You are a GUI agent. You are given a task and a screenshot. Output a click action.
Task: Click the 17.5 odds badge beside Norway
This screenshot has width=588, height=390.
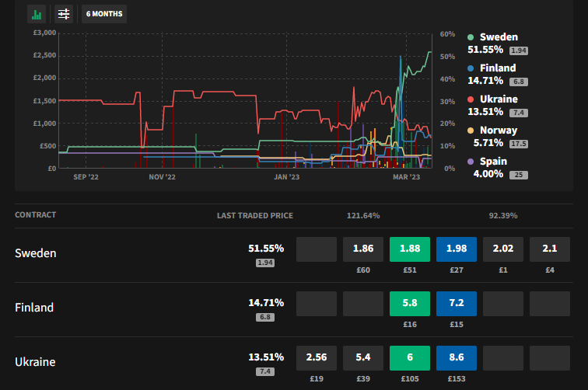[519, 144]
